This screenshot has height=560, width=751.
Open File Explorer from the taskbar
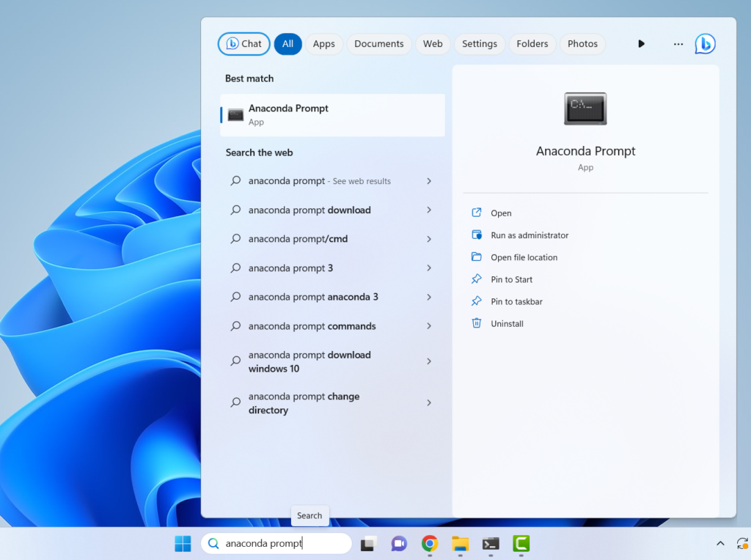[x=461, y=543]
